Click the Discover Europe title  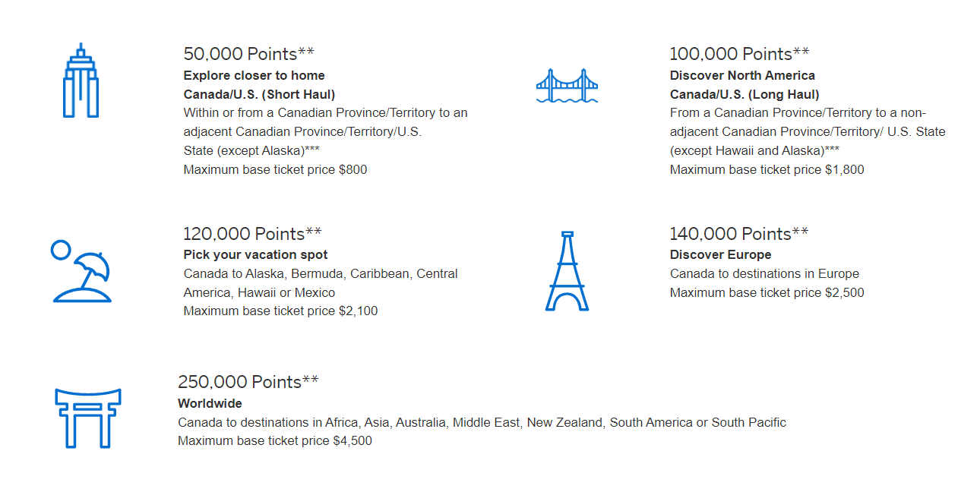tap(720, 254)
